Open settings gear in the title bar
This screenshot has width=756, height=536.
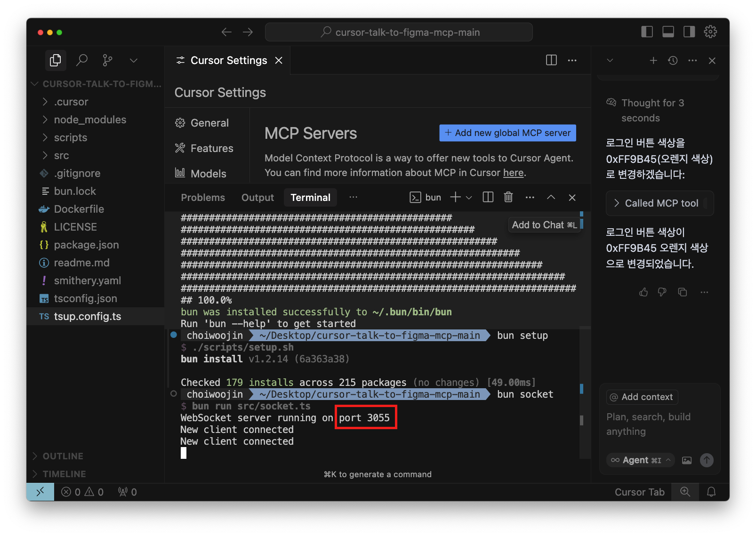coord(710,32)
